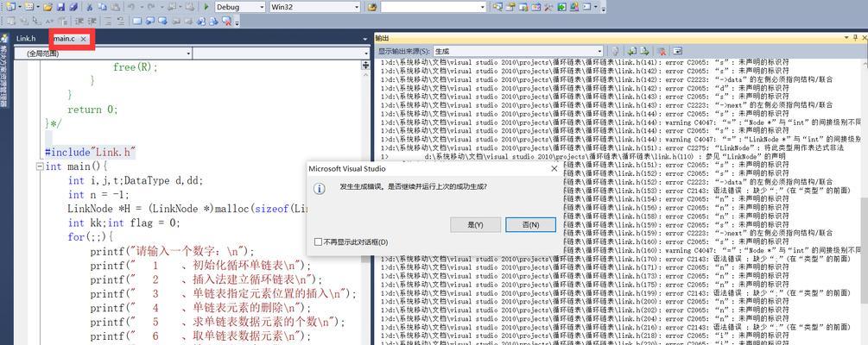Image resolution: width=868 pixels, height=345 pixels.
Task: Click 是(Y) in the build error dialog
Action: 476,224
